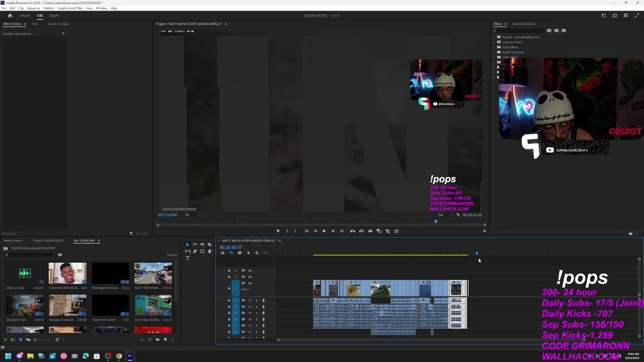644x362 pixels.
Task: Click Program Monitor playhead on scrub bar
Action: point(436,221)
